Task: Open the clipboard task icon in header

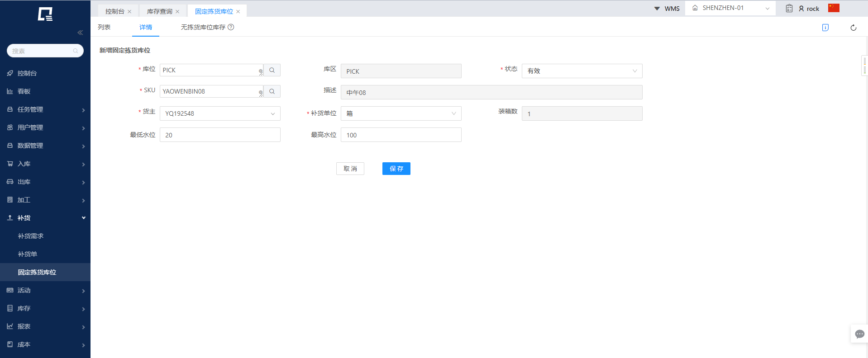Action: [789, 8]
